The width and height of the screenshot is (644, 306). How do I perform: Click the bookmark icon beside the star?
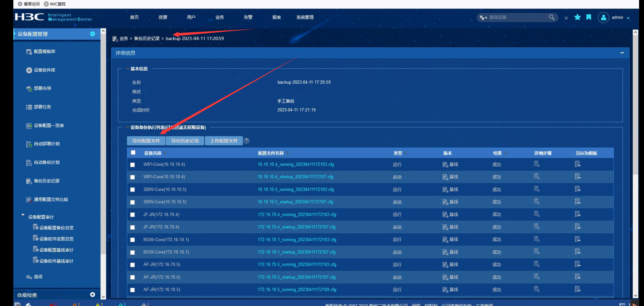click(589, 17)
